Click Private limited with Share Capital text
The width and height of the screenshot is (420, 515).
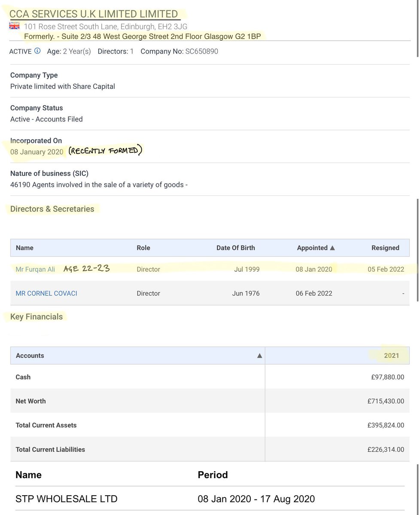tap(63, 86)
